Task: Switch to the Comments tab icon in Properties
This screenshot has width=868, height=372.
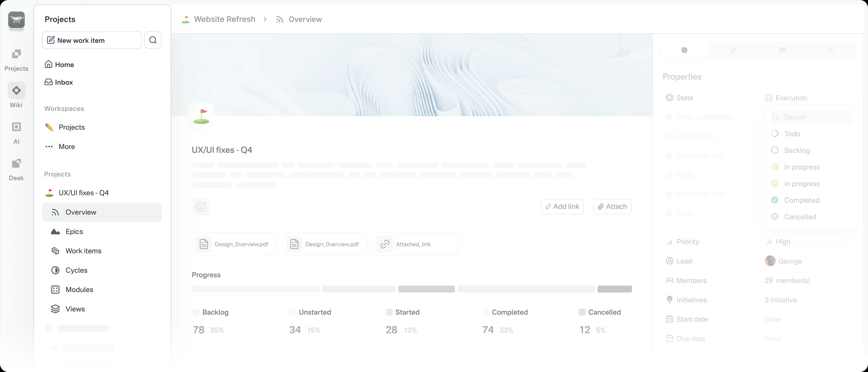Action: (x=782, y=50)
